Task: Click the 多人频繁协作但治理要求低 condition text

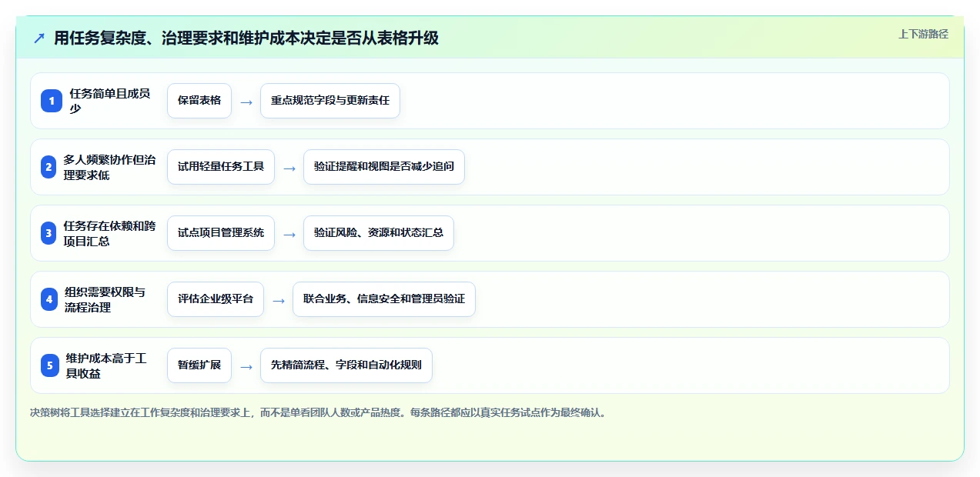Action: (109, 167)
